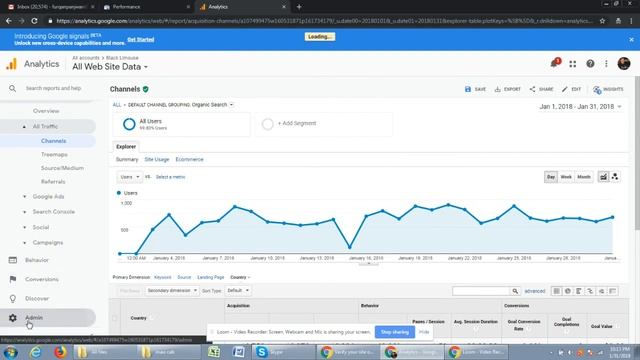
Task: Open the Default Channel Grouping dropdown arrow
Action: pos(231,105)
